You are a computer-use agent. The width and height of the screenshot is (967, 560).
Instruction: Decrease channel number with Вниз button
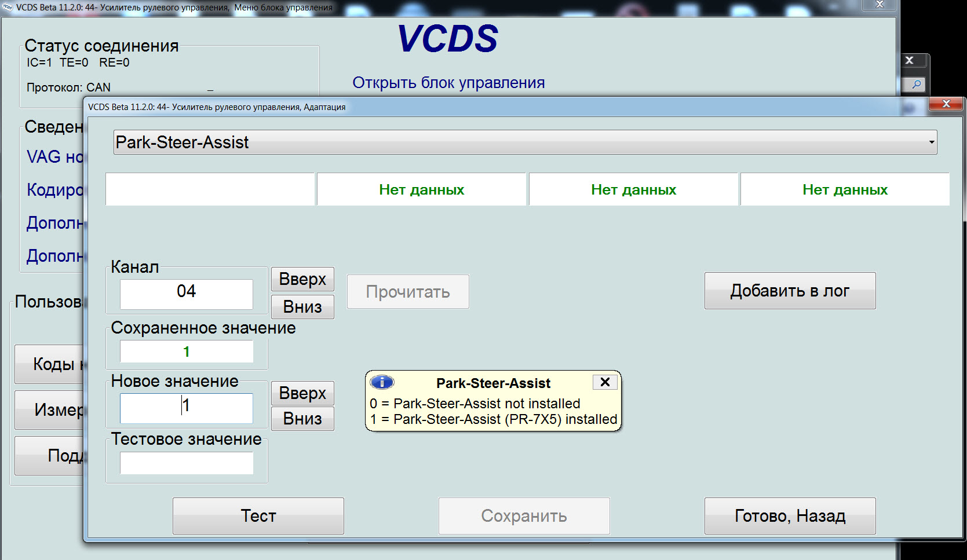coord(302,307)
